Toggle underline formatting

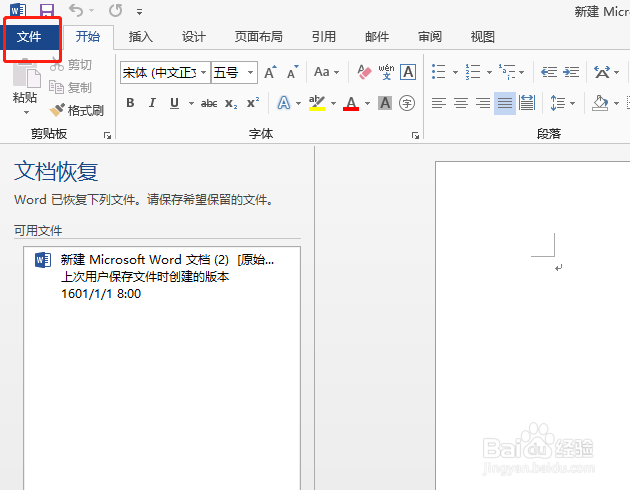[x=174, y=103]
